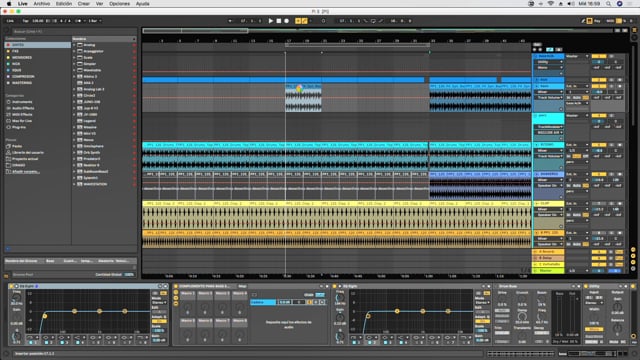This screenshot has height=360, width=640.
Task: Select Omnisphere in browser list
Action: (x=93, y=146)
